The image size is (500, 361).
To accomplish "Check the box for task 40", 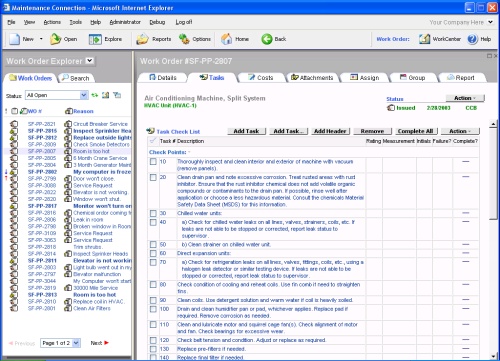I will pos(153,222).
